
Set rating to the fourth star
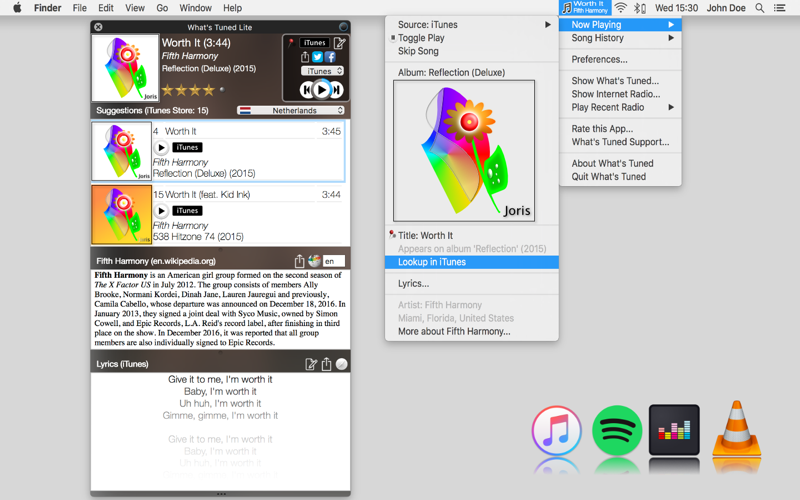point(208,90)
